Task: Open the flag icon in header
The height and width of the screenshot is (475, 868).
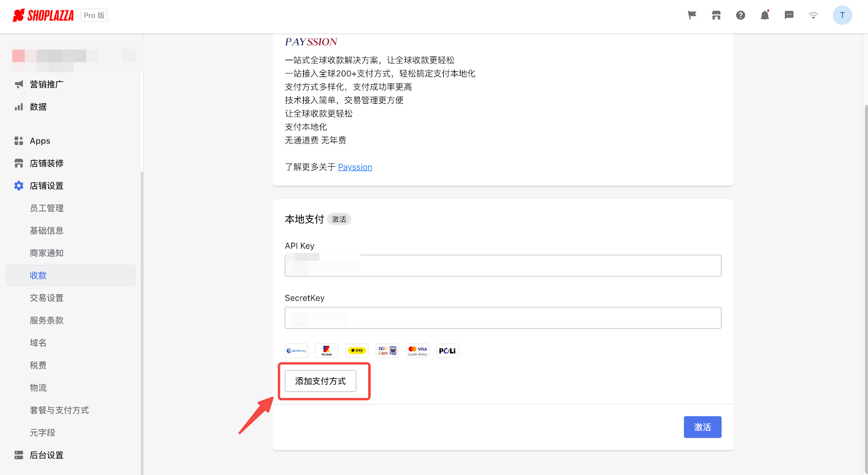Action: pyautogui.click(x=692, y=15)
